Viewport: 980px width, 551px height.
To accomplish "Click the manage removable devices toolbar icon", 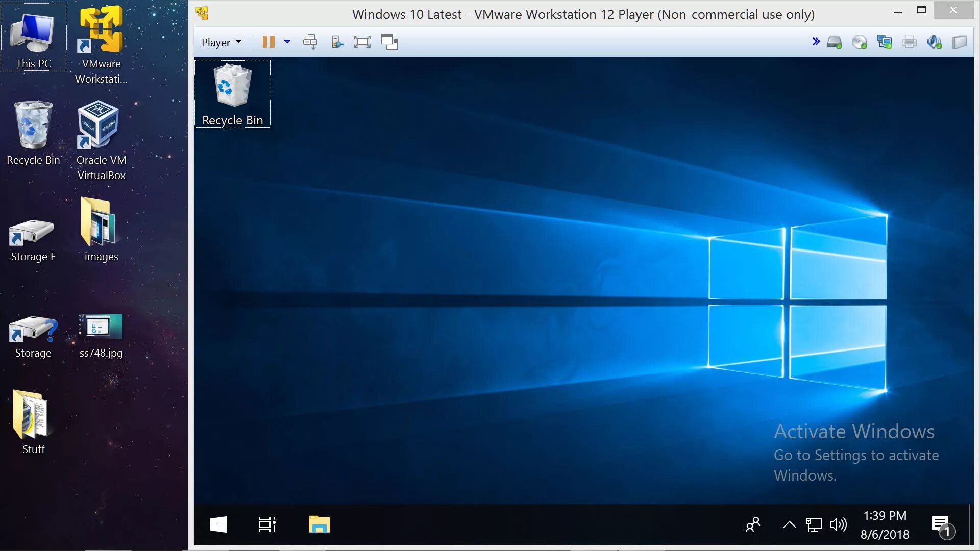I will (x=337, y=42).
